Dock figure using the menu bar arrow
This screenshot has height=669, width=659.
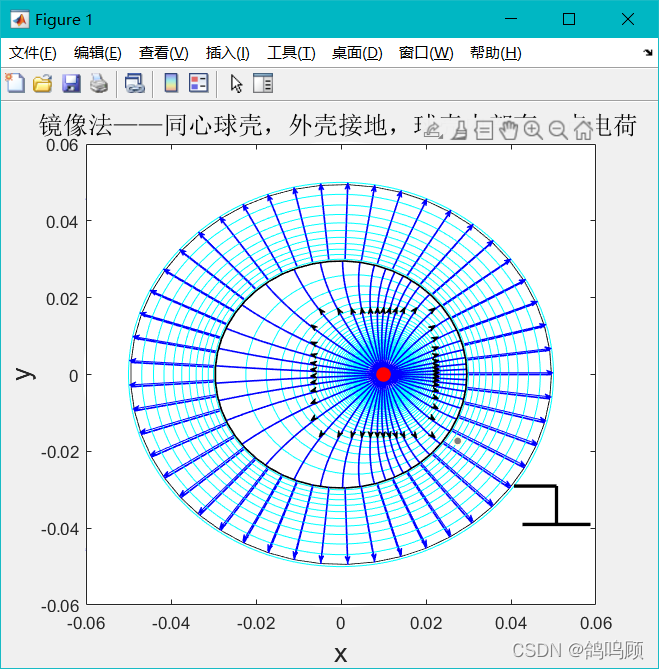click(648, 52)
